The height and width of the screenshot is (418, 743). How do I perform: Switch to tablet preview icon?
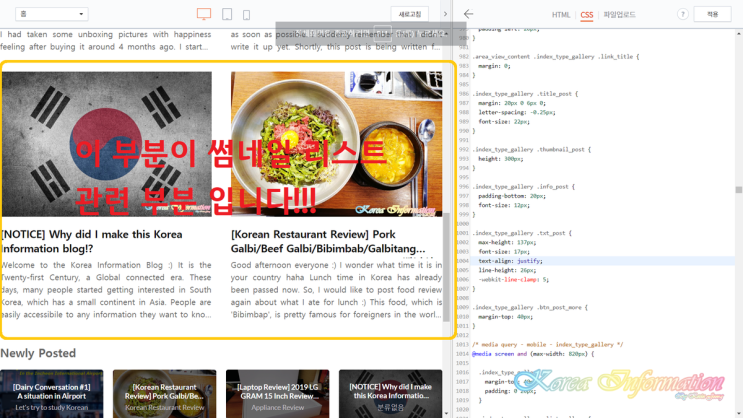click(227, 14)
